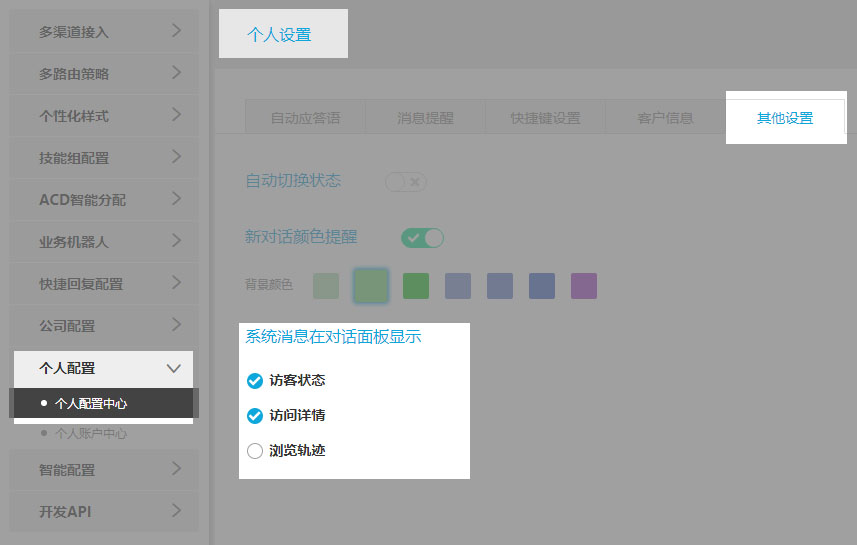Open 公司配置 via its arrow icon
The width and height of the screenshot is (857, 545).
pos(176,325)
